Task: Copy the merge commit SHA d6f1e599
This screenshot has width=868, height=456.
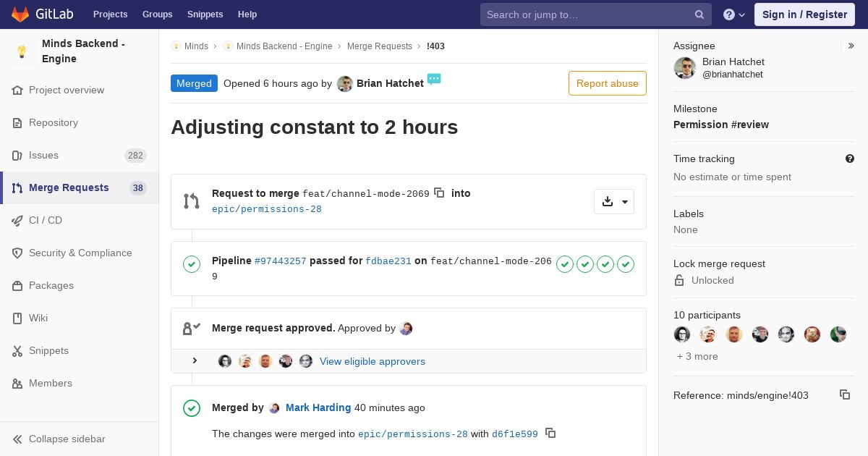Action: pyautogui.click(x=550, y=433)
